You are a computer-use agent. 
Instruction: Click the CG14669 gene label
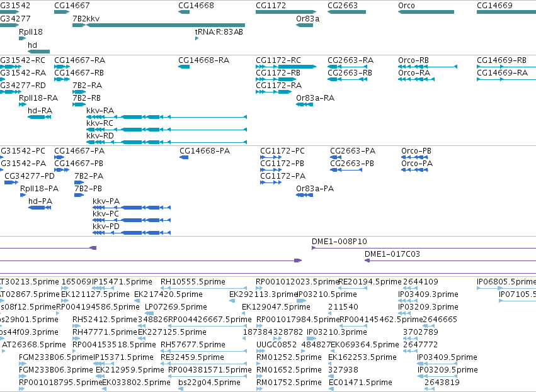pos(494,6)
